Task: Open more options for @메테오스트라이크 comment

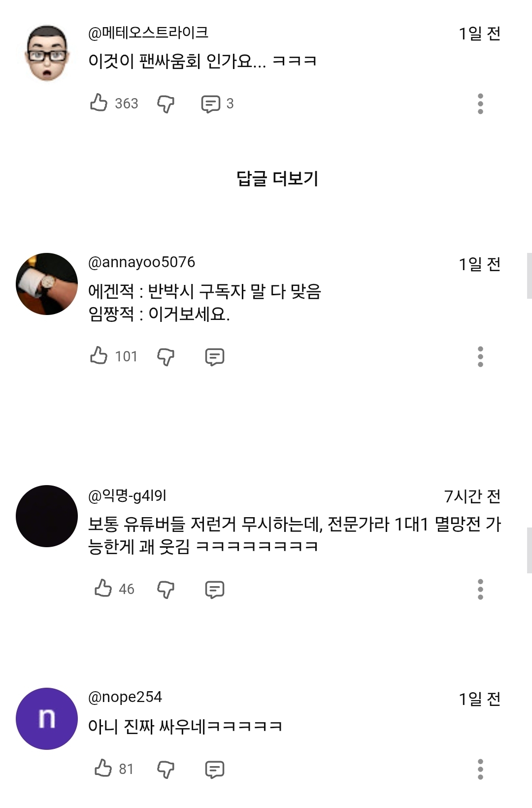Action: point(480,104)
